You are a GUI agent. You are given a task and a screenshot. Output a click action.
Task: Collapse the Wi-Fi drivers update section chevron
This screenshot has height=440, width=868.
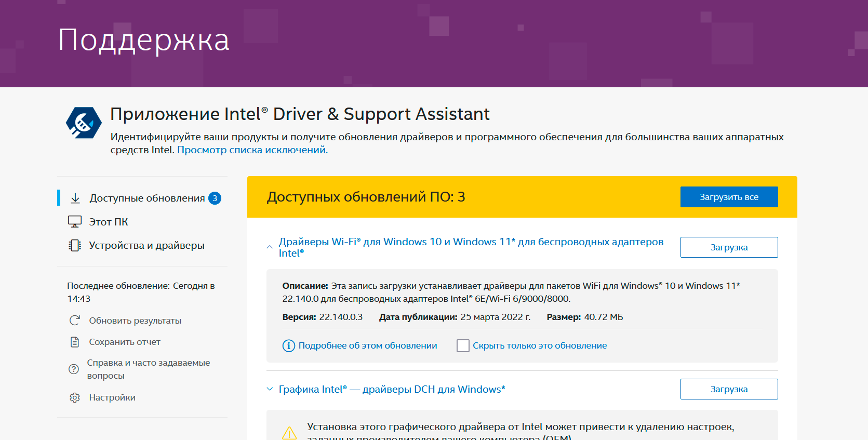point(270,247)
